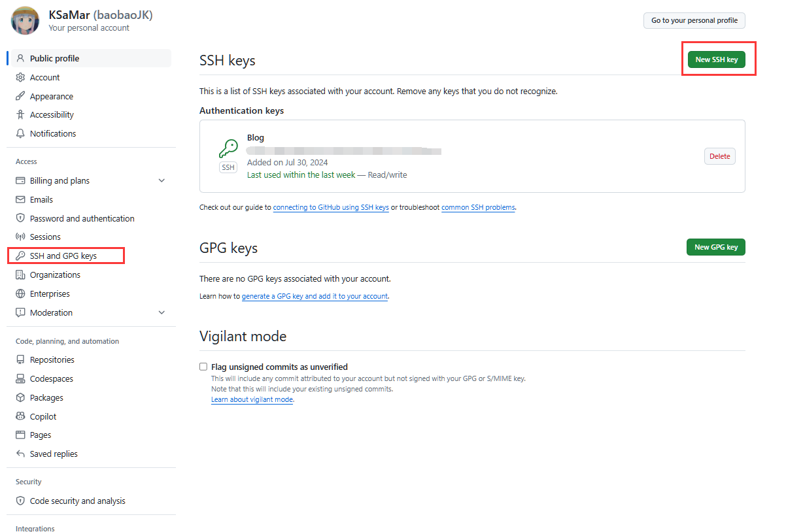The image size is (786, 532).
Task: Click the Code security shield icon
Action: pyautogui.click(x=20, y=501)
